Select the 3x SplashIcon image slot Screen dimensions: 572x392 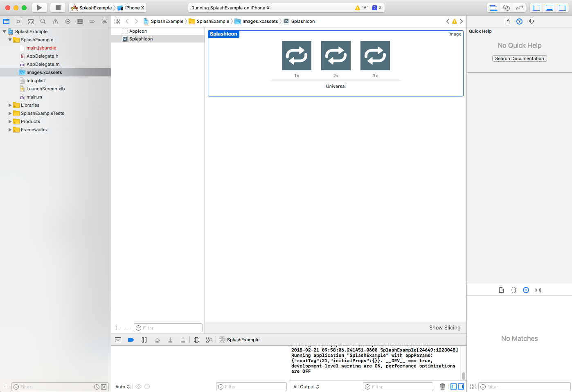point(375,56)
